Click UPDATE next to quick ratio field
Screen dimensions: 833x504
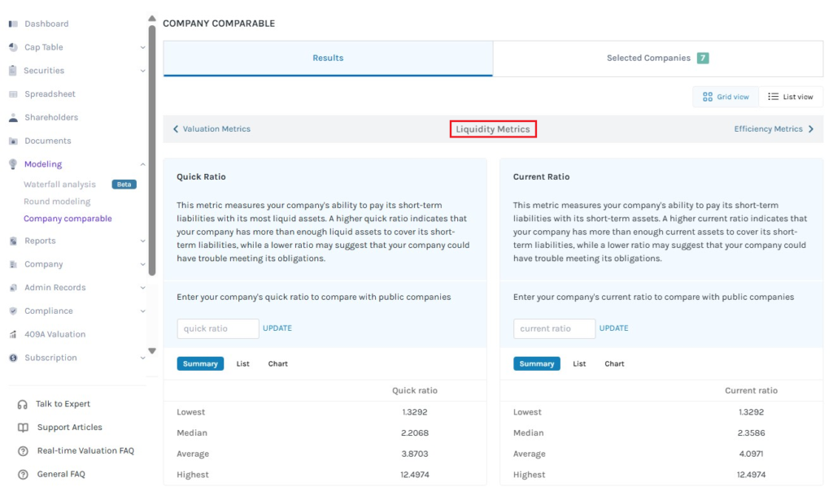coord(277,328)
